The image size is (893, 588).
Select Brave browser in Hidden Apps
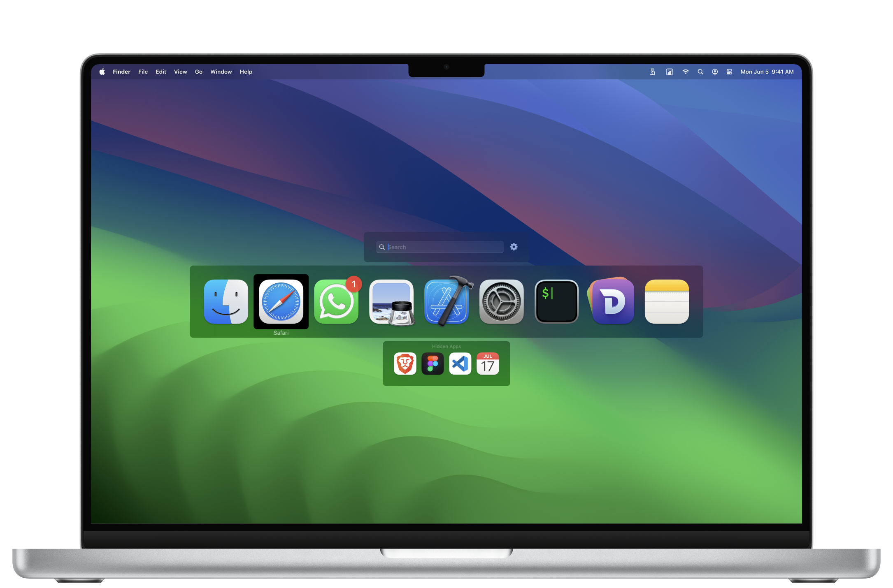pos(405,364)
